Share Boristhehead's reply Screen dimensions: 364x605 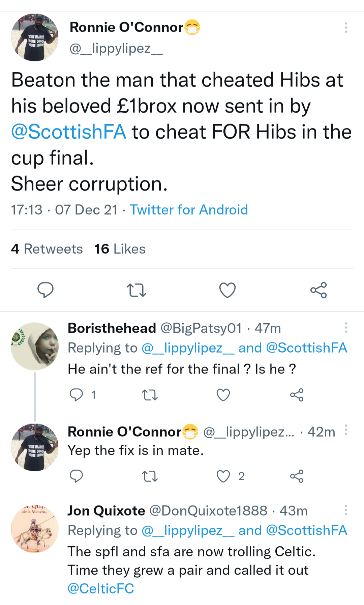coord(297,394)
